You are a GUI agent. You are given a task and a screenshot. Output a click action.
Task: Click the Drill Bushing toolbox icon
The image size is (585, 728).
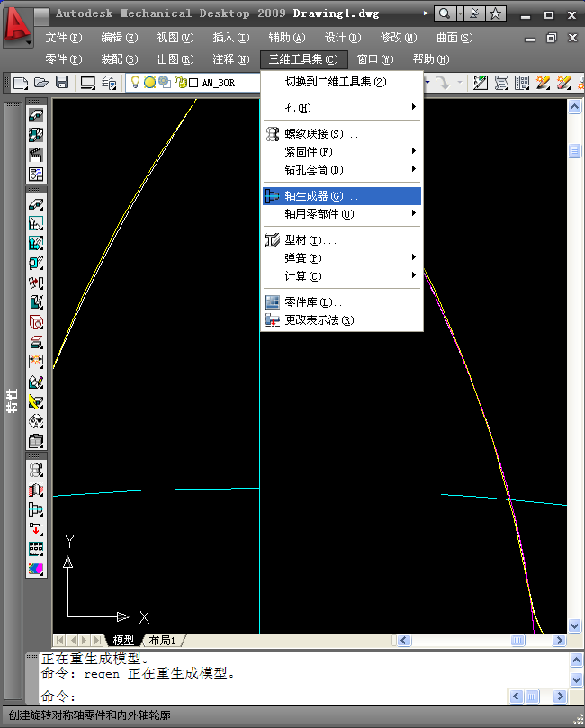[36, 490]
